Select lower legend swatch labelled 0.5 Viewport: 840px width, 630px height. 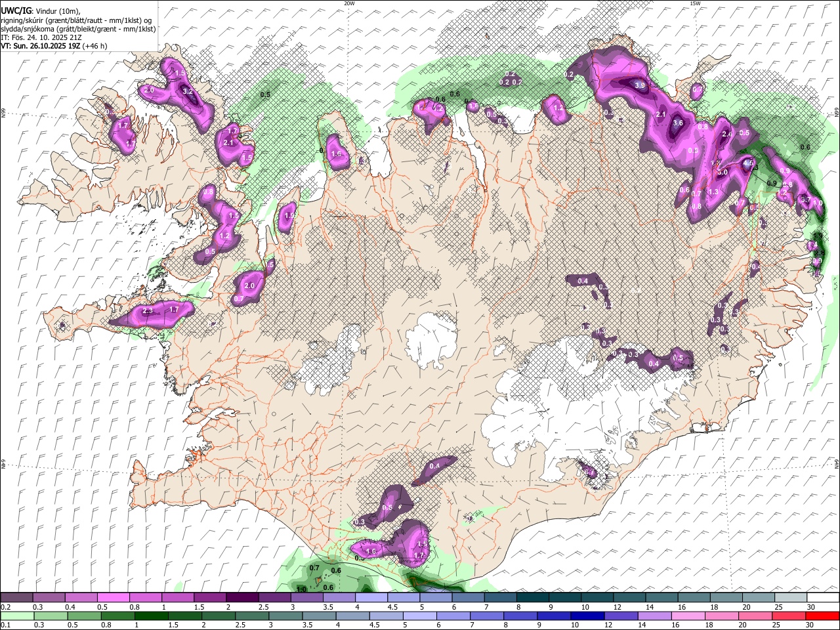click(x=84, y=616)
